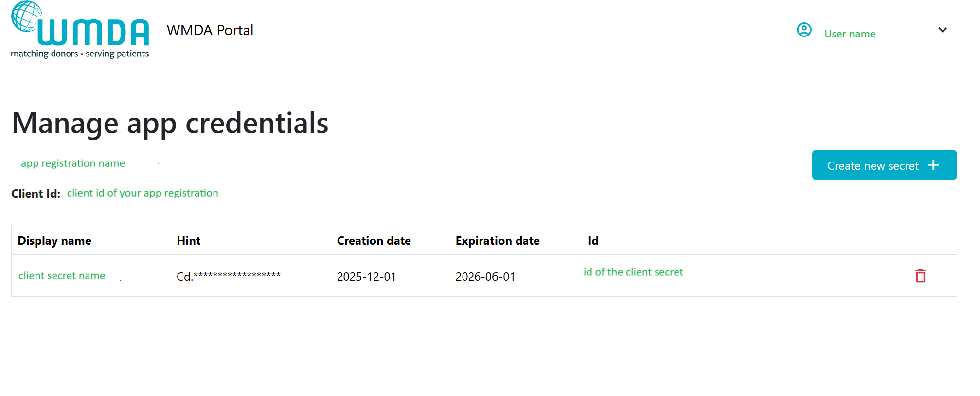Click the Expiration date column header
980x396 pixels.
[x=497, y=241]
